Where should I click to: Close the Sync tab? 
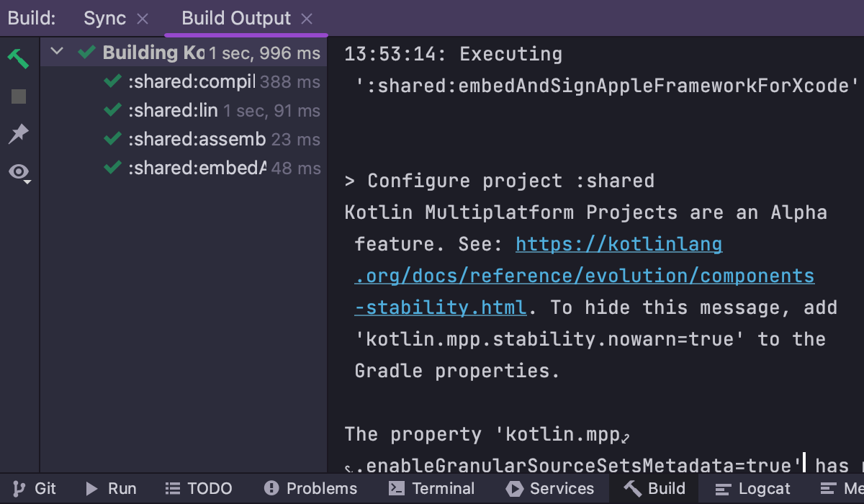pyautogui.click(x=143, y=19)
